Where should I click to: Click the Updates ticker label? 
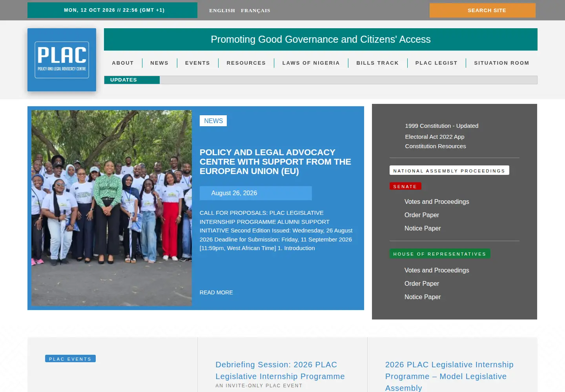point(132,80)
